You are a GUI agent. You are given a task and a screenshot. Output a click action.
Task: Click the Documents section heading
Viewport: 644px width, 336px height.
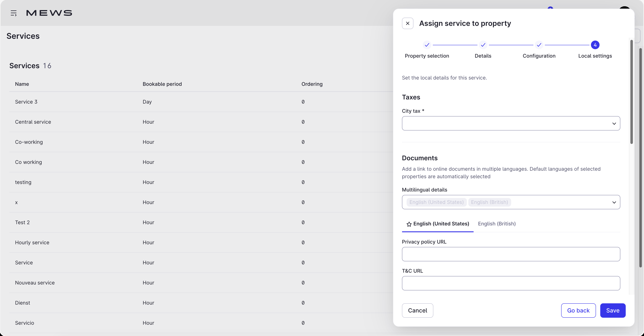420,158
